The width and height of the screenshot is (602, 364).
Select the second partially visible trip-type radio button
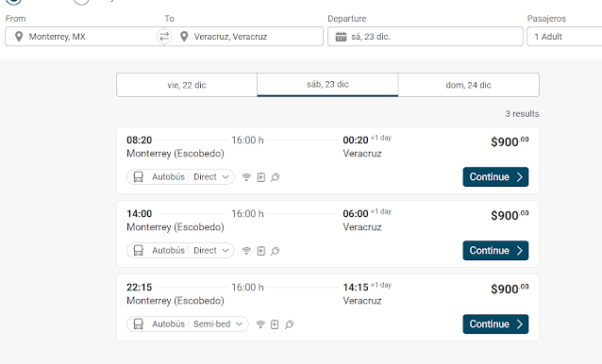click(x=81, y=2)
